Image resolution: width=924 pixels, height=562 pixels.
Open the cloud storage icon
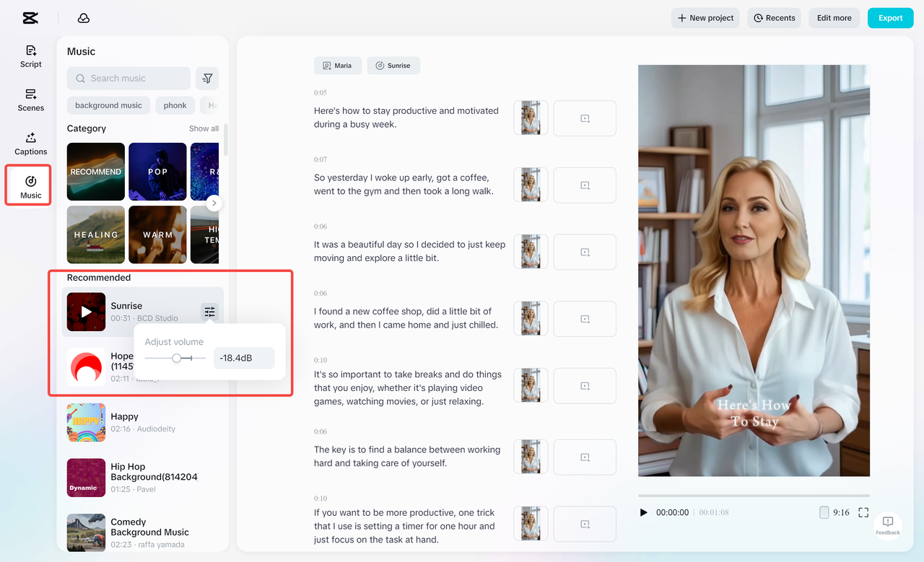[84, 18]
